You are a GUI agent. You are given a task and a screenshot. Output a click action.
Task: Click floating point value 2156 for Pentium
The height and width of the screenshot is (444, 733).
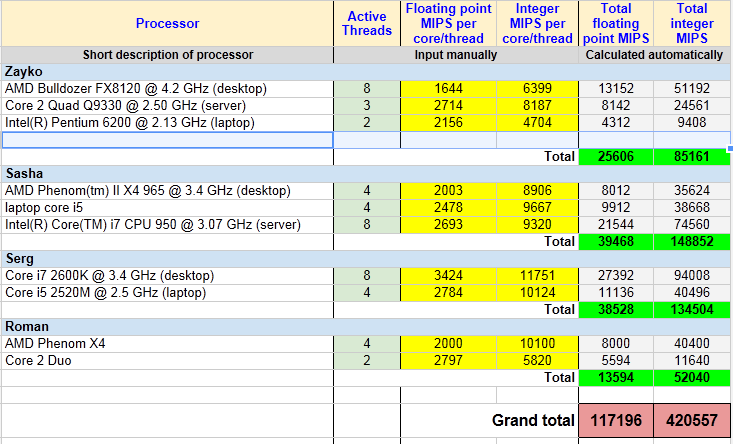pos(448,123)
